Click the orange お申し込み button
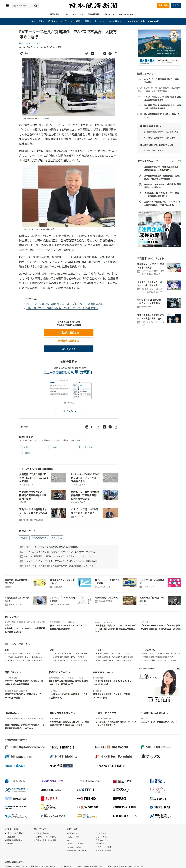The width and height of the screenshot is (186, 868). tap(163, 5)
